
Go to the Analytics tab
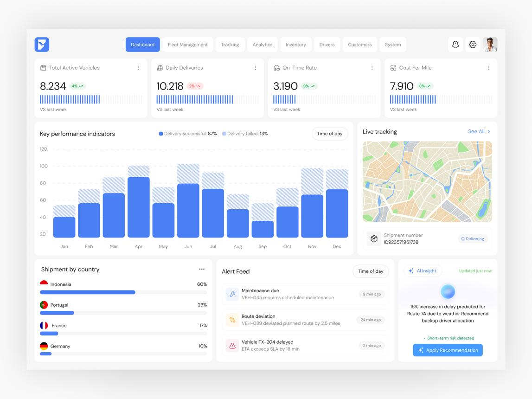point(263,45)
